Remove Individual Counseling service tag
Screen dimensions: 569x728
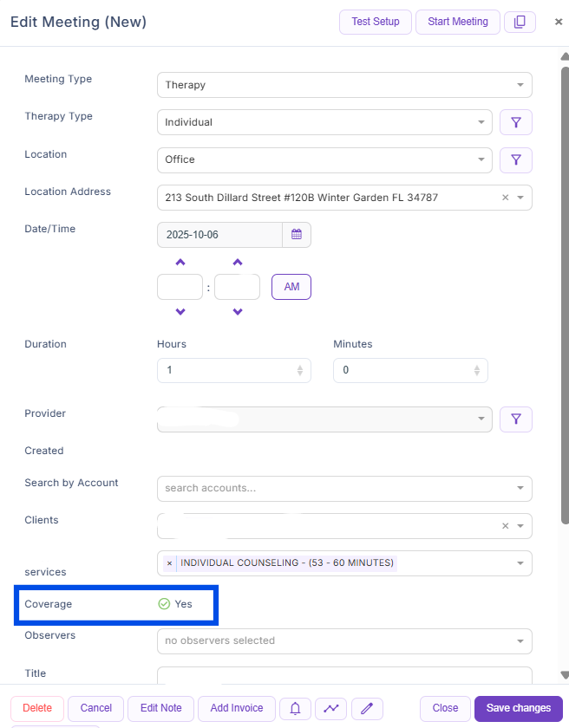pyautogui.click(x=170, y=563)
